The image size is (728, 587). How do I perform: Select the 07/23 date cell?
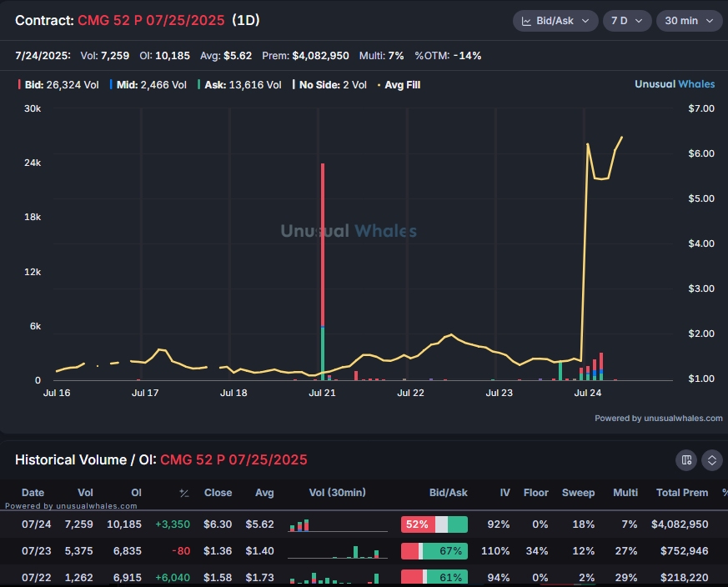pyautogui.click(x=36, y=551)
